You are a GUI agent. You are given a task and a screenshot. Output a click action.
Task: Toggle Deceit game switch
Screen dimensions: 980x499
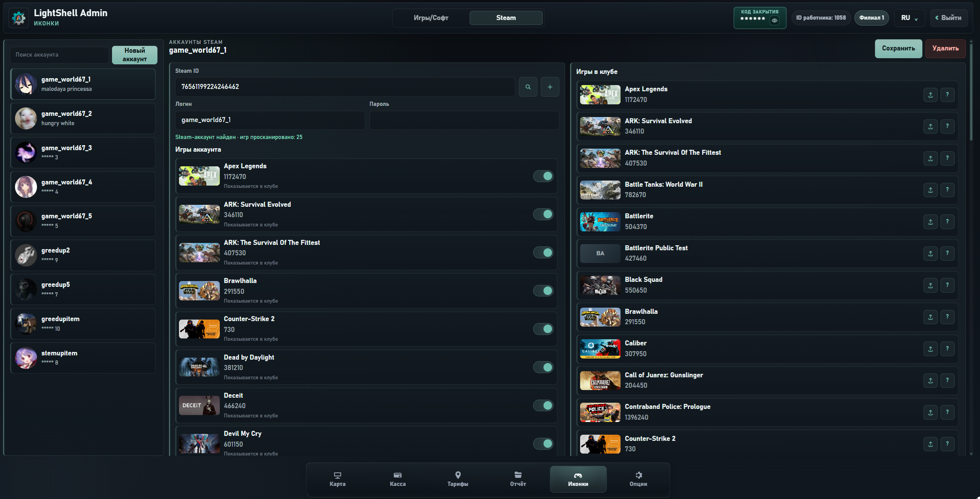click(543, 405)
